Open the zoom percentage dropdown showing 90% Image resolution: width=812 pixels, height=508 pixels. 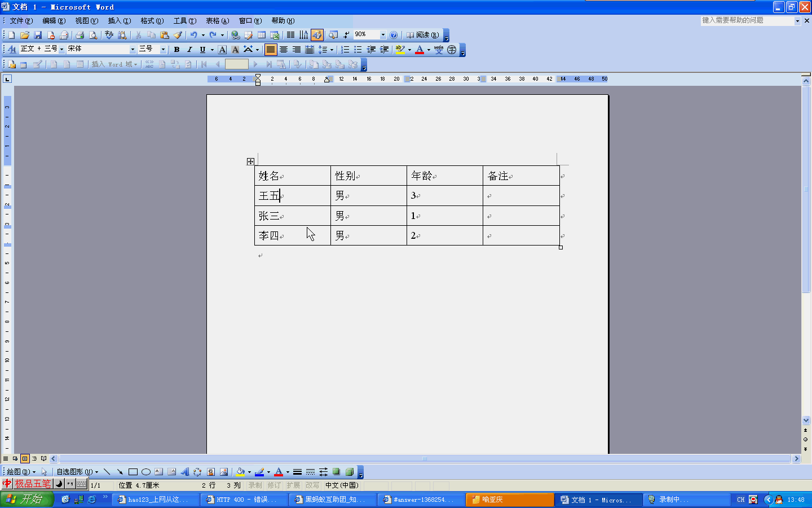coord(383,35)
